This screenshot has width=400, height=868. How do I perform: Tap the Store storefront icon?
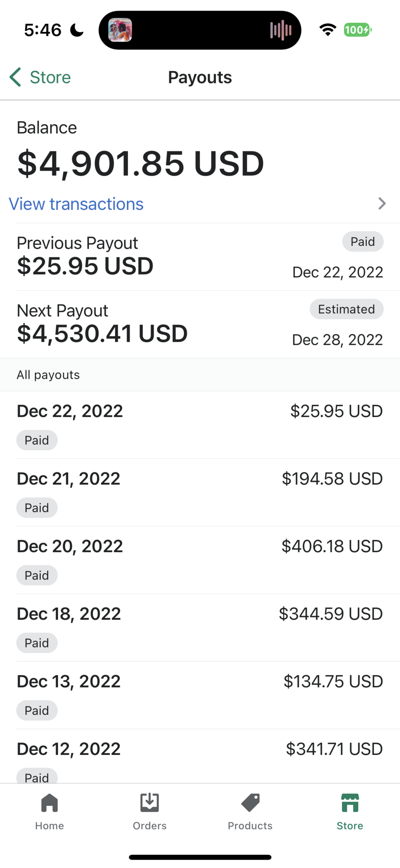coord(350,803)
